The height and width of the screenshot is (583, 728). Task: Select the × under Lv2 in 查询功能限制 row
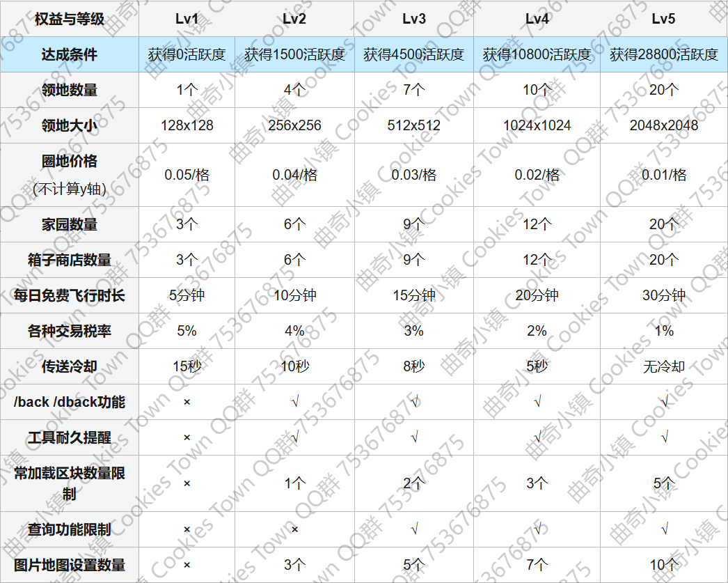tap(294, 529)
